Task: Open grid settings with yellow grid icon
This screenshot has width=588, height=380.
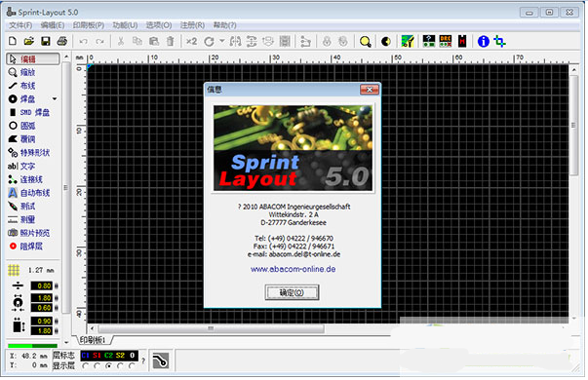Action: point(14,270)
